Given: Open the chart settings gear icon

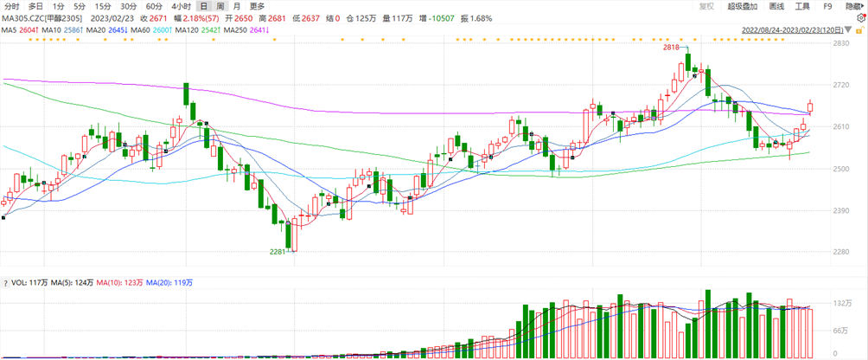Looking at the screenshot, I should pos(861,18).
